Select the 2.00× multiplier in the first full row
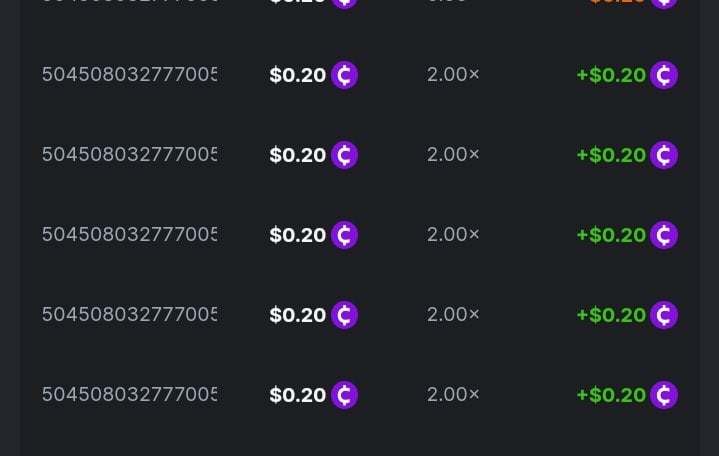 click(453, 75)
